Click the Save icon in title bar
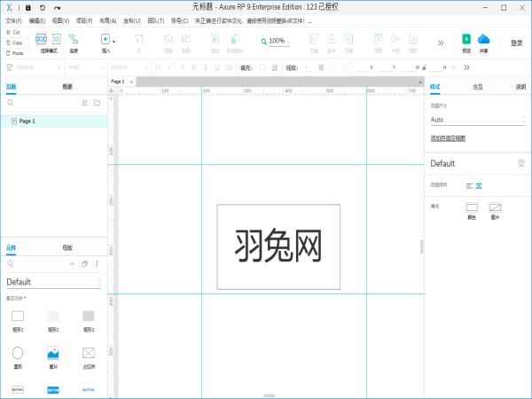Screen dimensions: 532x399 27,7
